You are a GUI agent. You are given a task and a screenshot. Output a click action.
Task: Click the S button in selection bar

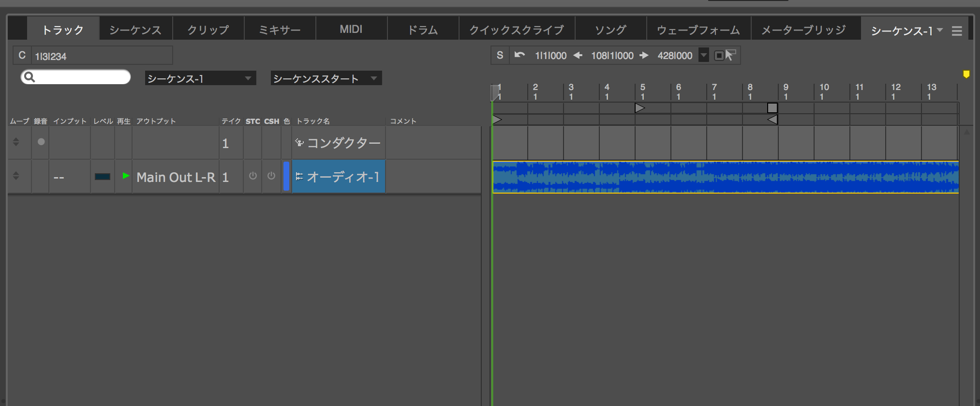pyautogui.click(x=500, y=56)
